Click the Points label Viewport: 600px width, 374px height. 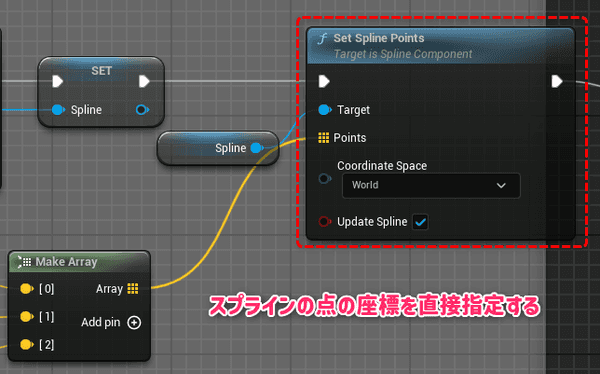[350, 138]
